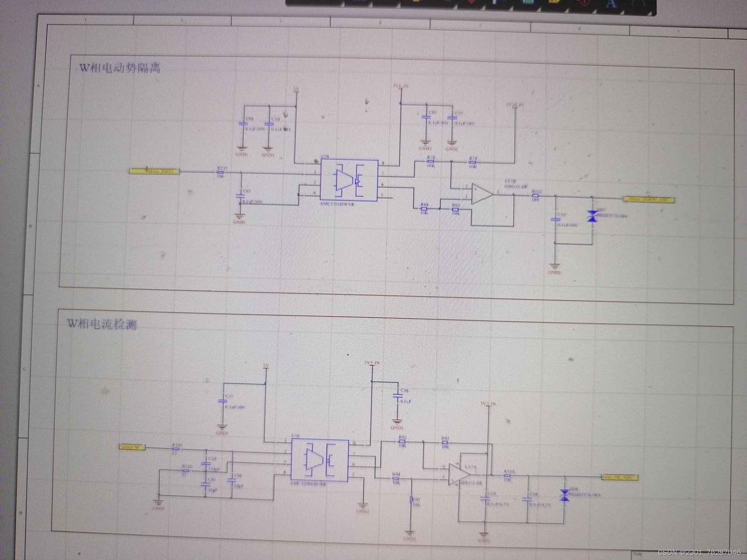The height and width of the screenshot is (560, 747).
Task: Click the op-amp symbol in the upper circuit
Action: click(x=482, y=194)
